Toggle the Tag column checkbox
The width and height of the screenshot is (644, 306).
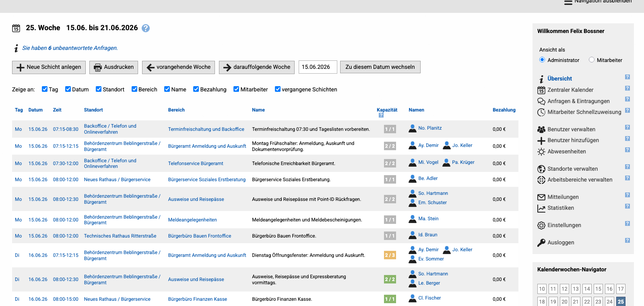[45, 89]
